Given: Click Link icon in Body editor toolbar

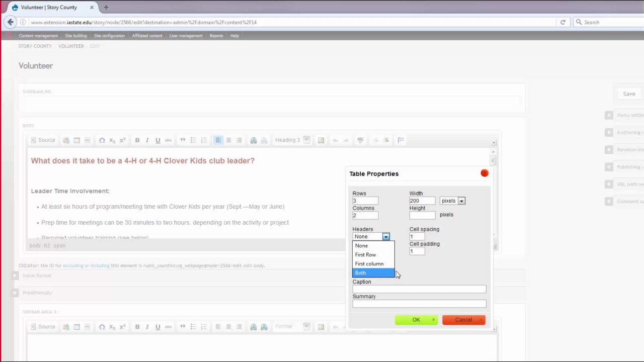Looking at the screenshot, I should [x=254, y=140].
